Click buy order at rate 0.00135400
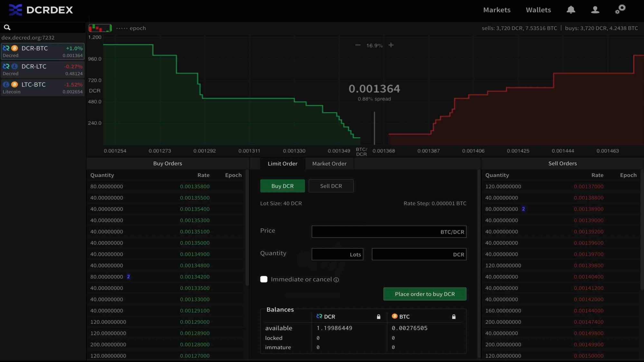Viewport: 644px width, 362px height. (166, 209)
